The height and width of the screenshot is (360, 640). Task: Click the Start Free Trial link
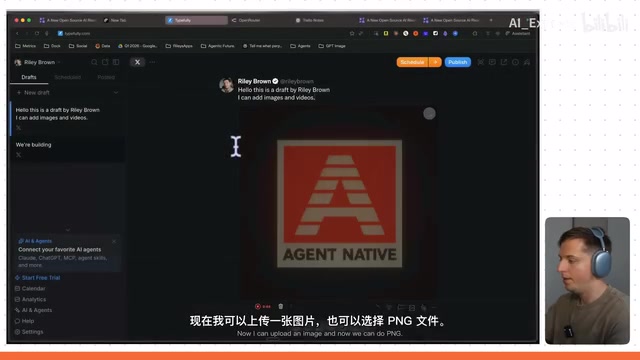[x=38, y=278]
